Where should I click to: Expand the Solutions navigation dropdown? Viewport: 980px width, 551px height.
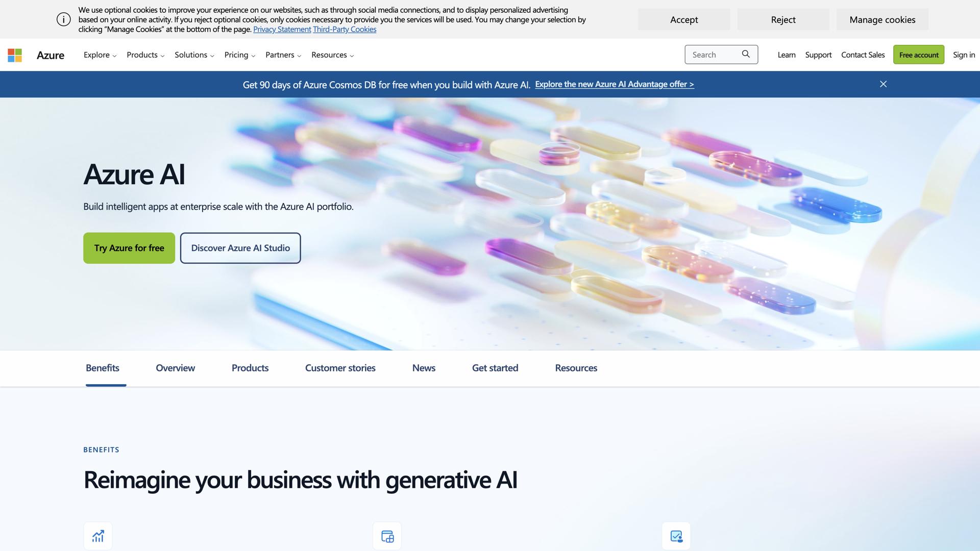pyautogui.click(x=193, y=55)
